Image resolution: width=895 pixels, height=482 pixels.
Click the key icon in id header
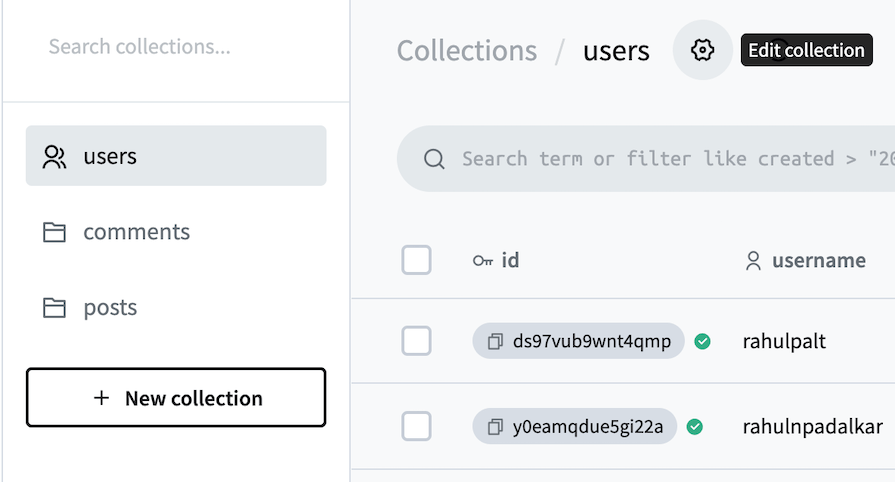click(482, 261)
